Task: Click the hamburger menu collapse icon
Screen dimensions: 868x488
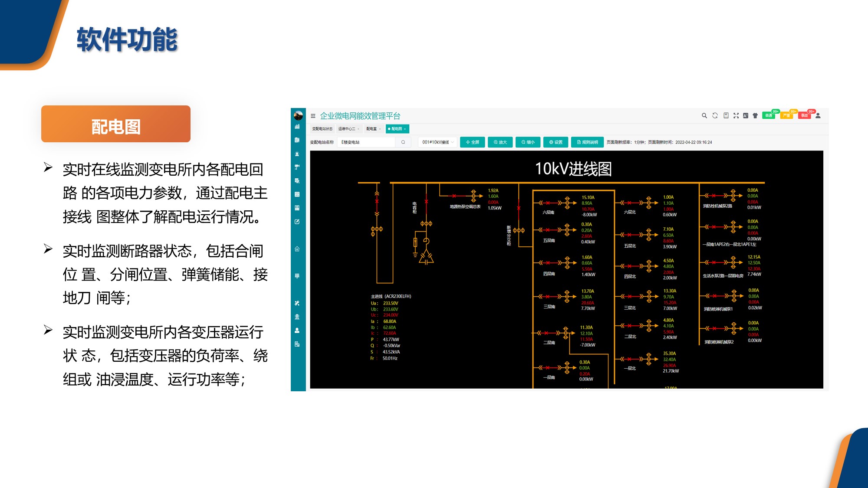Action: 313,116
